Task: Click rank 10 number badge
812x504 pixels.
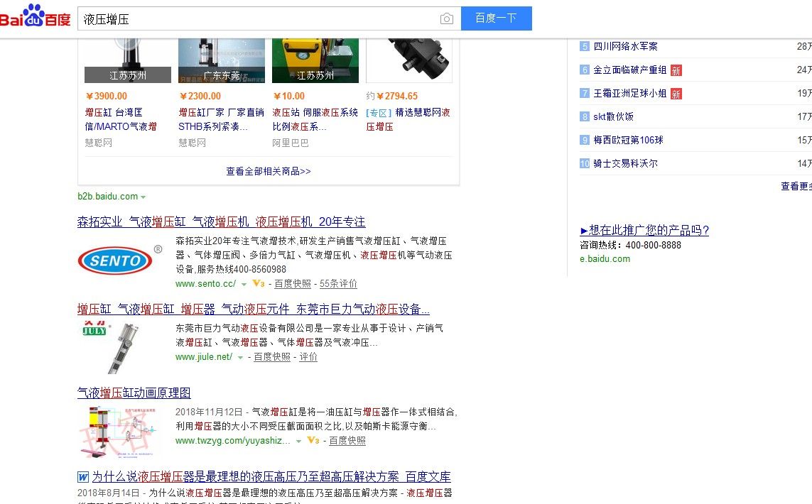Action: pos(585,163)
